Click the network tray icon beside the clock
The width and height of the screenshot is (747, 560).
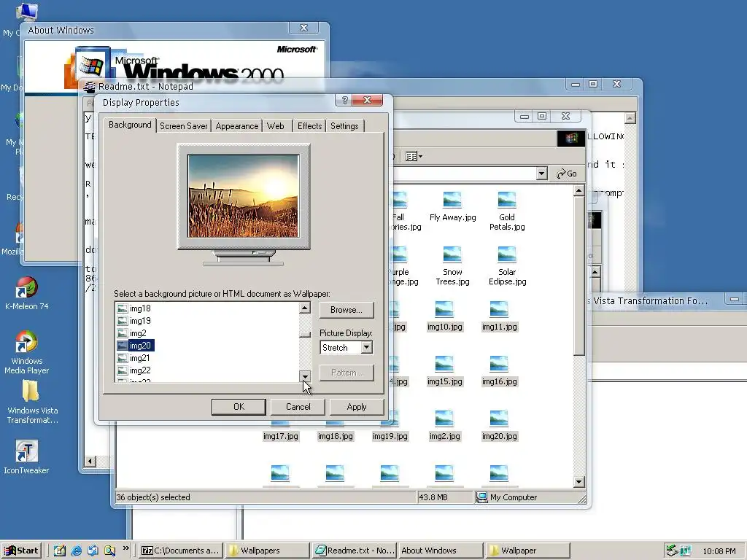coord(685,551)
